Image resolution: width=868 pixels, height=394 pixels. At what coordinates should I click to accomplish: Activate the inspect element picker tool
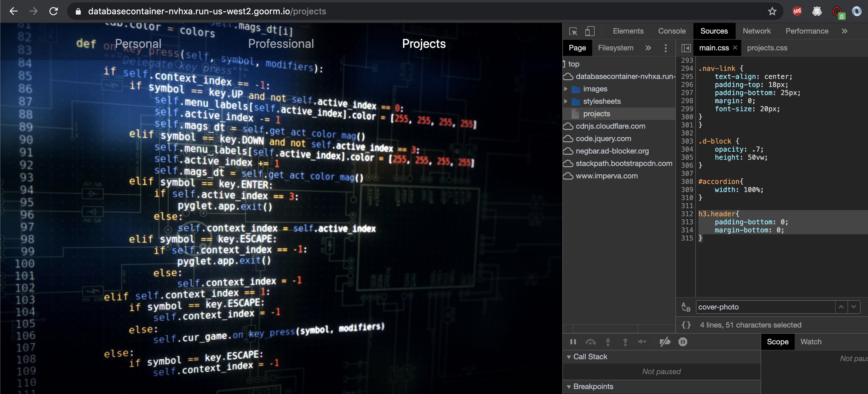coord(573,31)
